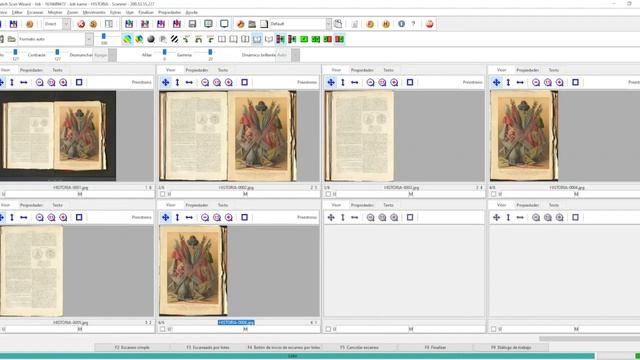Image resolution: width=640 pixels, height=360 pixels.
Task: Open the Movimiento menu
Action: (x=94, y=13)
